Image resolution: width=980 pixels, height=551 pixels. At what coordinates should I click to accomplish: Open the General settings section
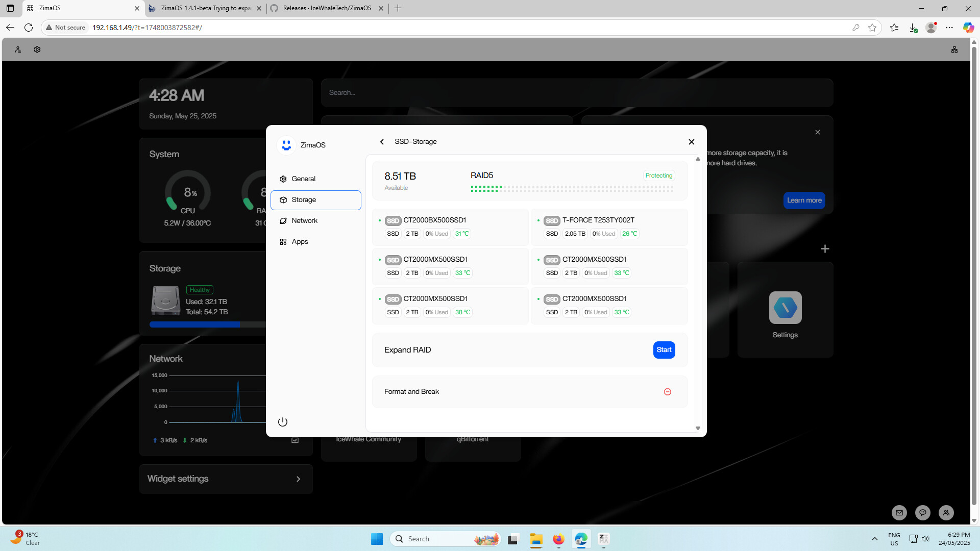point(315,179)
